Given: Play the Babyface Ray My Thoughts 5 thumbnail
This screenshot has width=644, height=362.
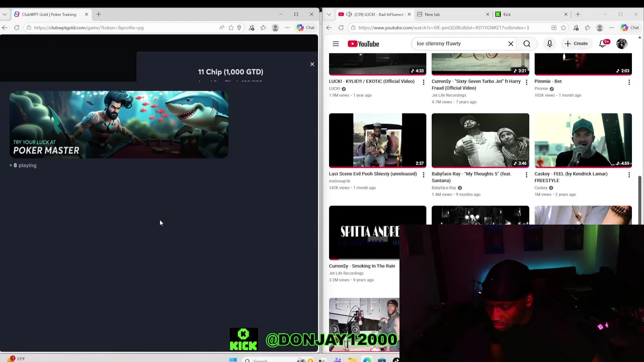Looking at the screenshot, I should pos(480,140).
